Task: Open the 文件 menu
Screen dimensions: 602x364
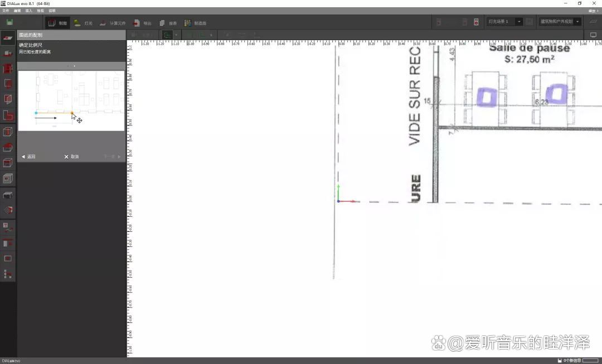Action: click(x=6, y=11)
